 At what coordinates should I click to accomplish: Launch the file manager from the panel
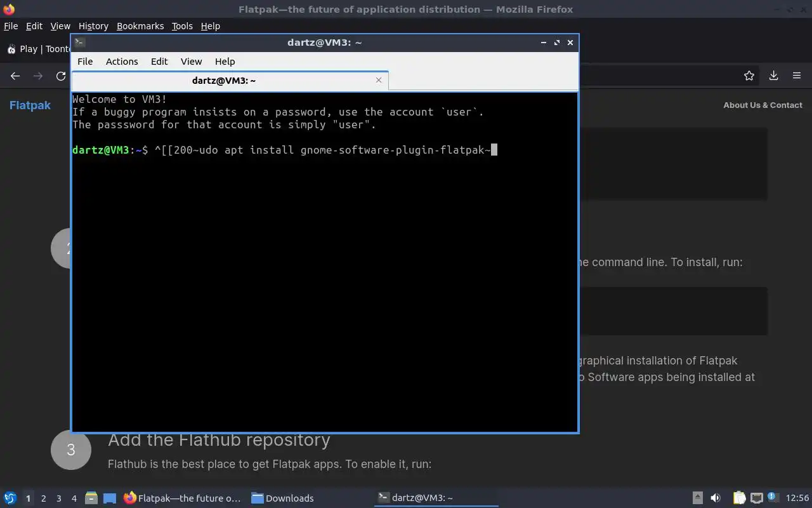pyautogui.click(x=91, y=498)
